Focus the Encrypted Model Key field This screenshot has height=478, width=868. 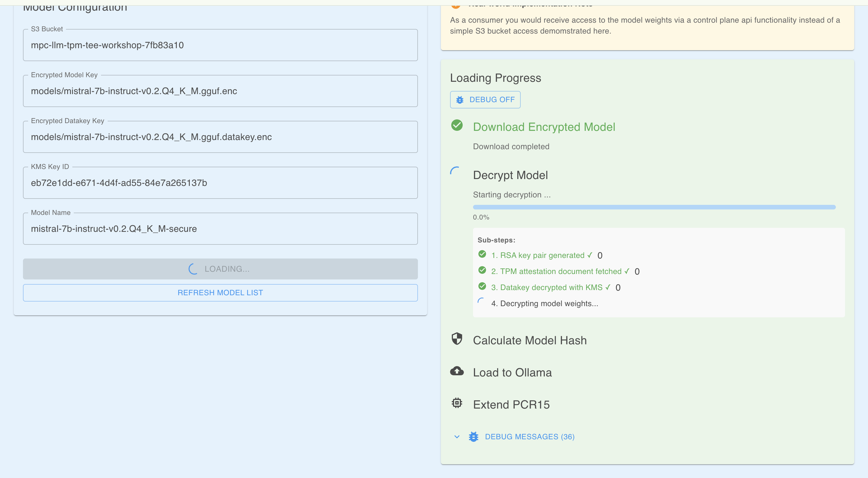220,91
